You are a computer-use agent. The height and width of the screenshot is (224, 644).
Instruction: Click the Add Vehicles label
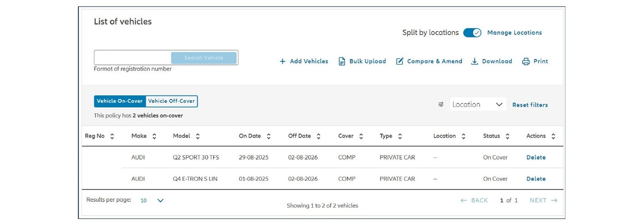click(309, 61)
